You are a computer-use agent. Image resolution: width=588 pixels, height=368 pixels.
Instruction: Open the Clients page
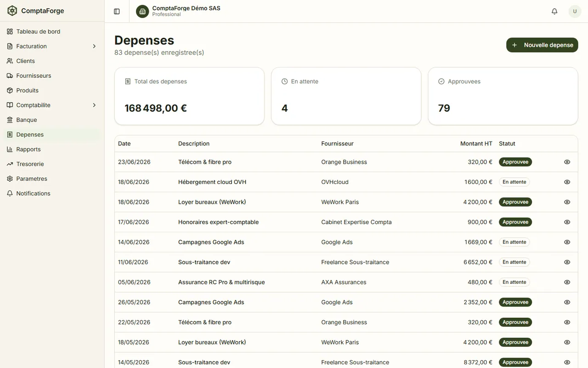pos(52,61)
